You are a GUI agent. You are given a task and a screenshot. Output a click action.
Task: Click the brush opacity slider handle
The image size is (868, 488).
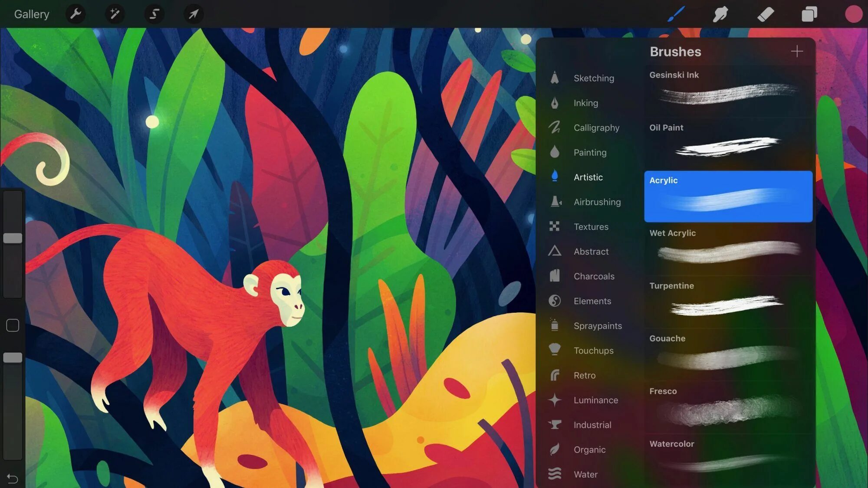[13, 358]
